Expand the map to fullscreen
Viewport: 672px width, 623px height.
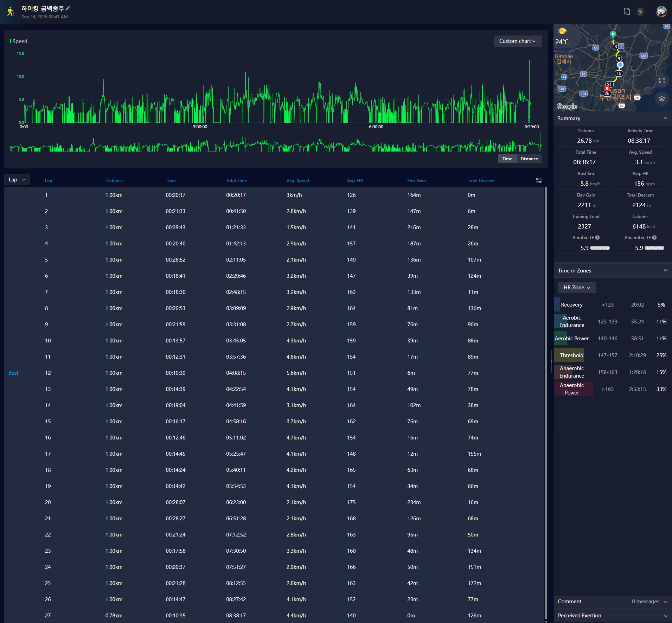(x=661, y=81)
